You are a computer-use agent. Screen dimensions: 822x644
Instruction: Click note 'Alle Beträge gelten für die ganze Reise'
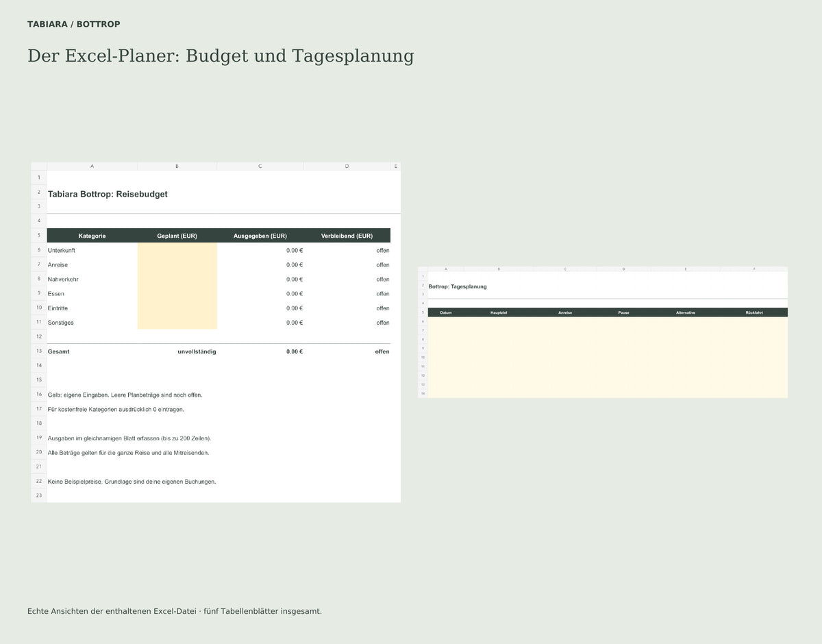(129, 452)
